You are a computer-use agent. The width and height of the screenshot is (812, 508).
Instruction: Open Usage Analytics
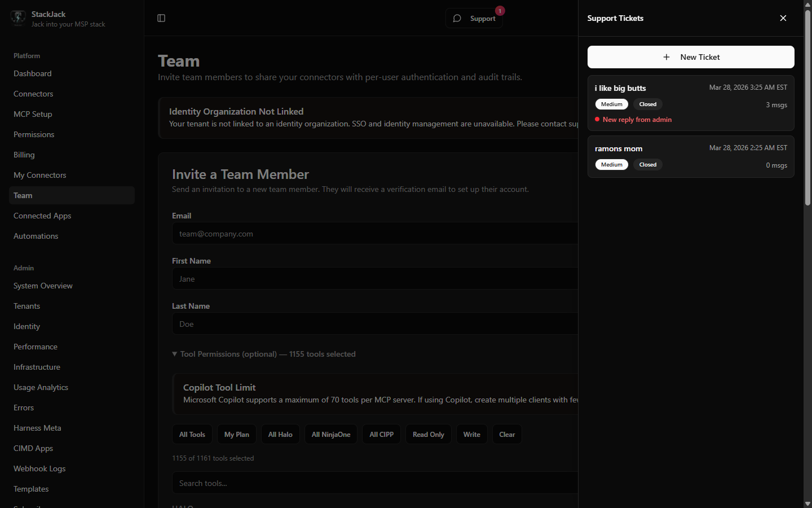pos(72,387)
